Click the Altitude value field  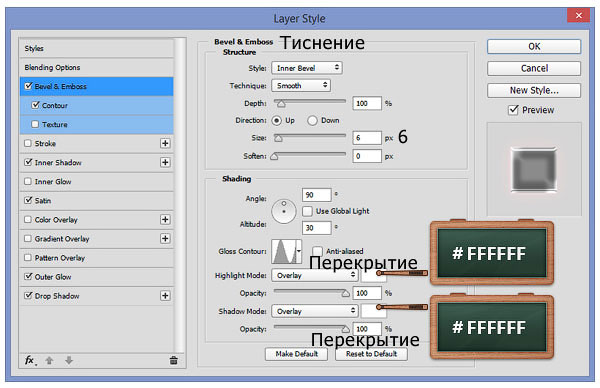pyautogui.click(x=316, y=228)
